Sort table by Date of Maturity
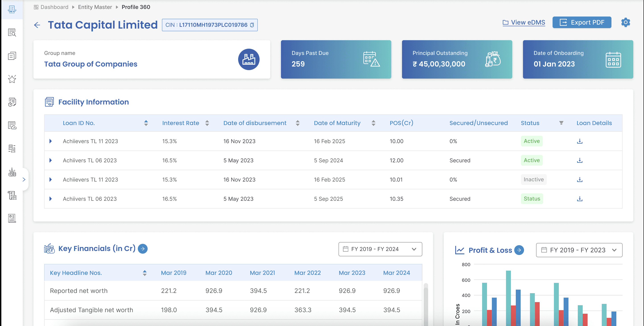 point(373,123)
